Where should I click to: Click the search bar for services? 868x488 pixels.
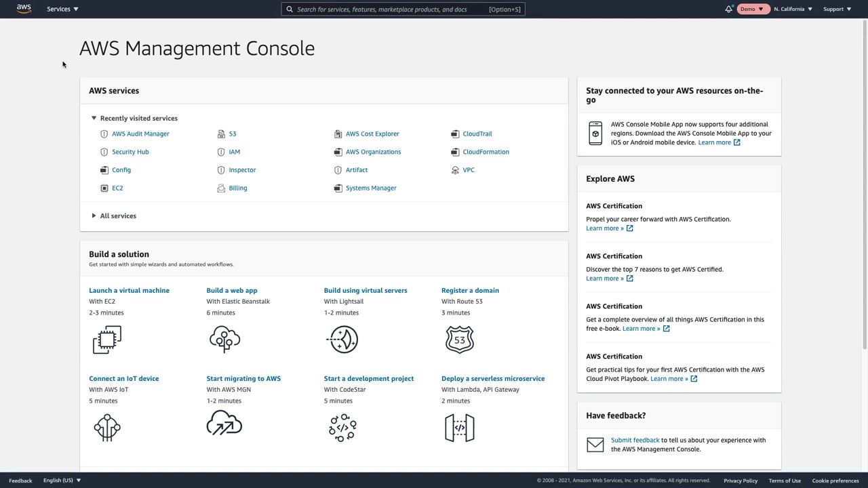[403, 9]
